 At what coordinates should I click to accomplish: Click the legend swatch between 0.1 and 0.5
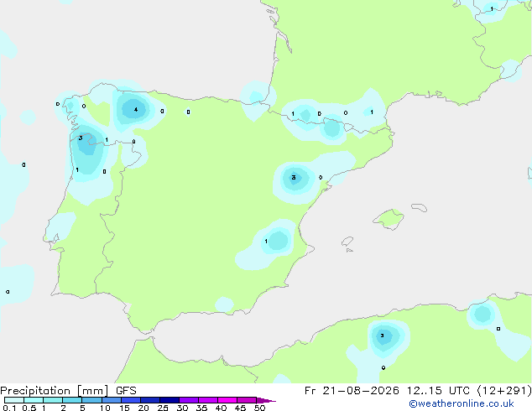(14, 400)
